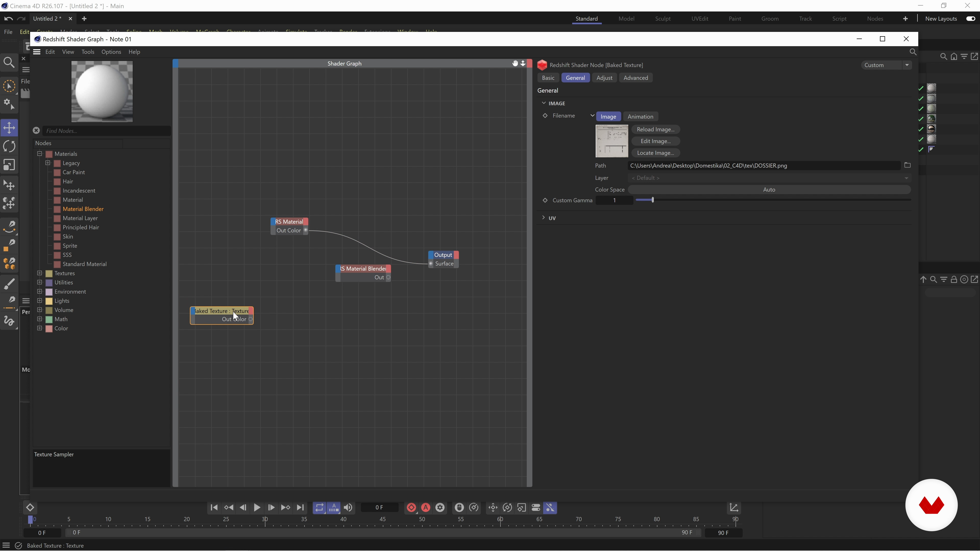Open the Layer Default dropdown
Viewport: 980px width, 551px height.
coord(769,178)
